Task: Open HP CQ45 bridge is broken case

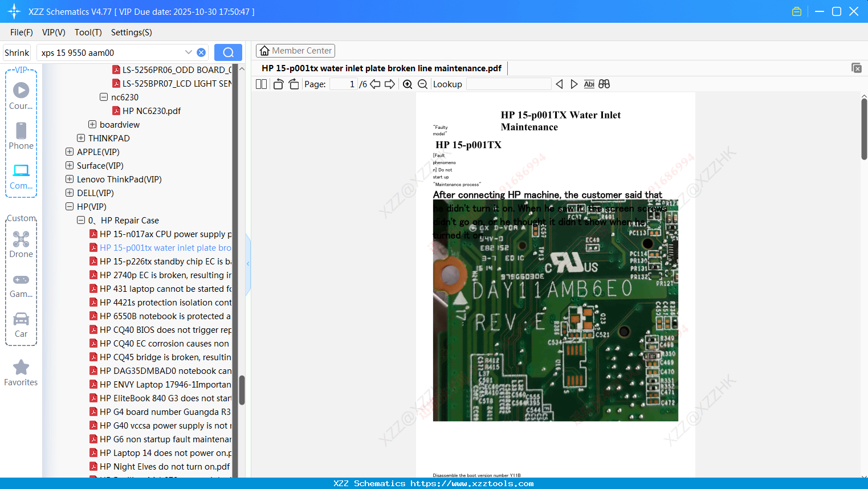Action: coord(160,357)
